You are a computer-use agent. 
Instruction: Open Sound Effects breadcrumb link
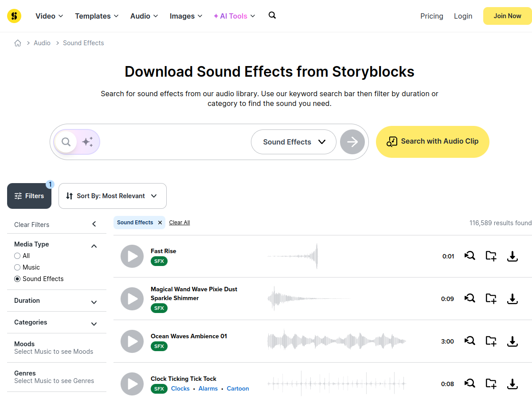83,43
